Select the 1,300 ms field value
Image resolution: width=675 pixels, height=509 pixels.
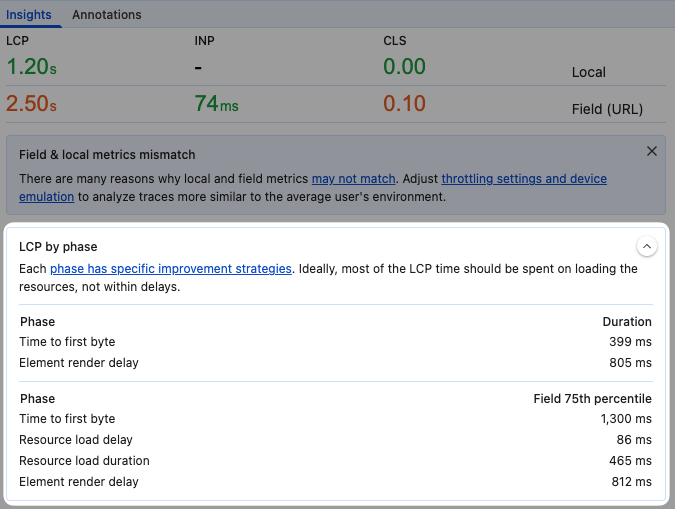[x=626, y=419]
